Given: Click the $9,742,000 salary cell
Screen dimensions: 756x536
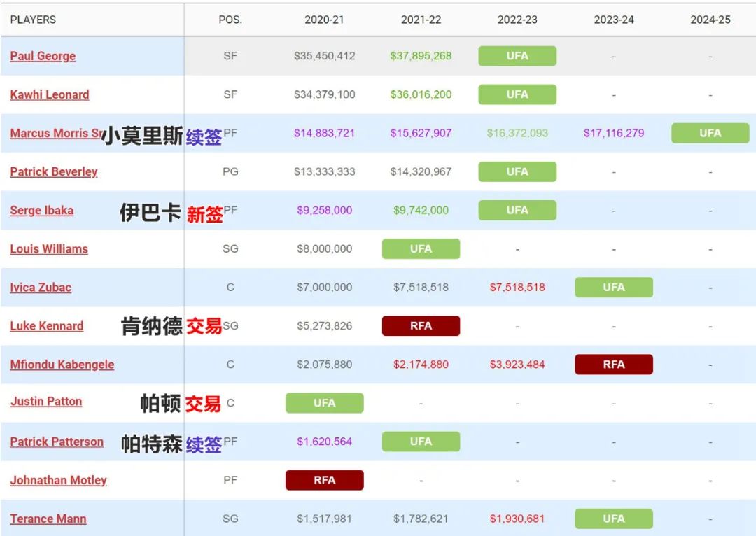Looking at the screenshot, I should coord(421,210).
